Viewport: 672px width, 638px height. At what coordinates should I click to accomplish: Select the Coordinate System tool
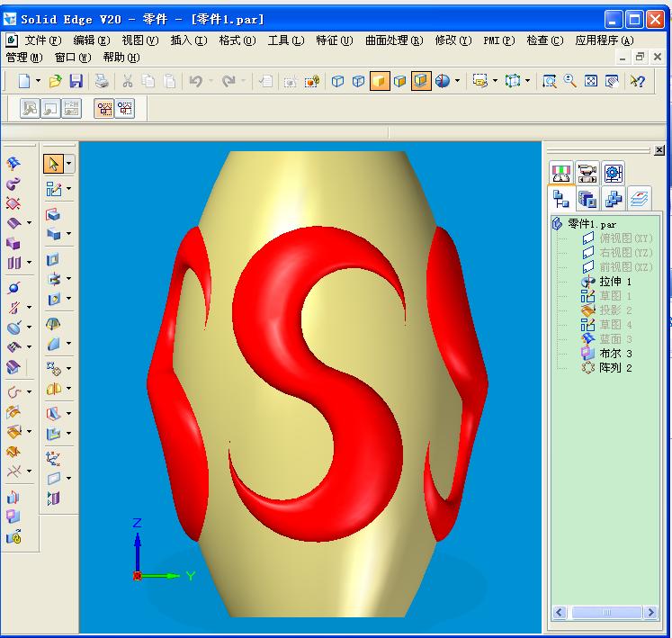click(53, 458)
